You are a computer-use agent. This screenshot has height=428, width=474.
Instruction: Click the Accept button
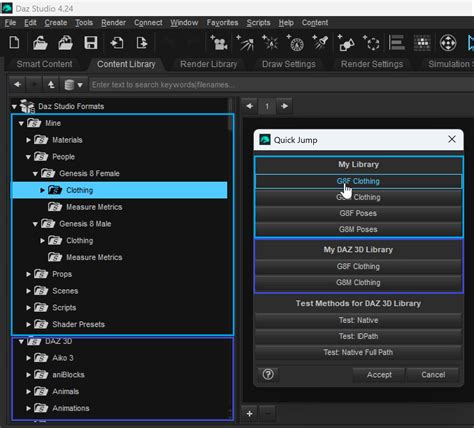pyautogui.click(x=379, y=375)
